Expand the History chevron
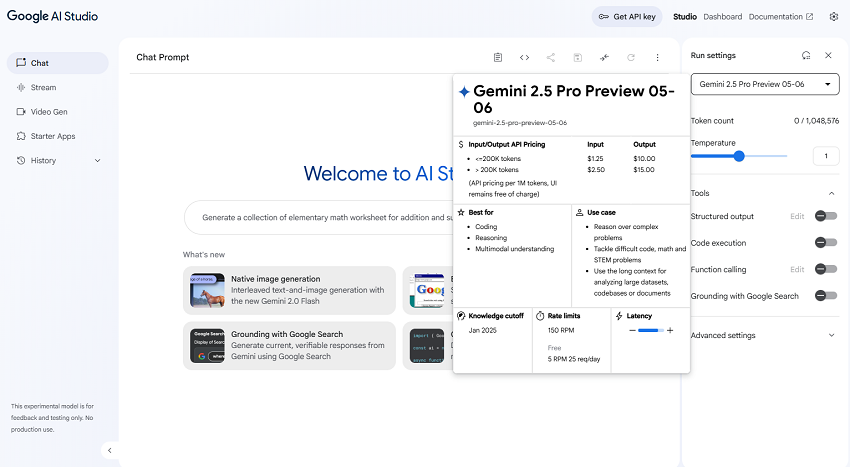Viewport: 850px width, 467px height. pos(98,161)
